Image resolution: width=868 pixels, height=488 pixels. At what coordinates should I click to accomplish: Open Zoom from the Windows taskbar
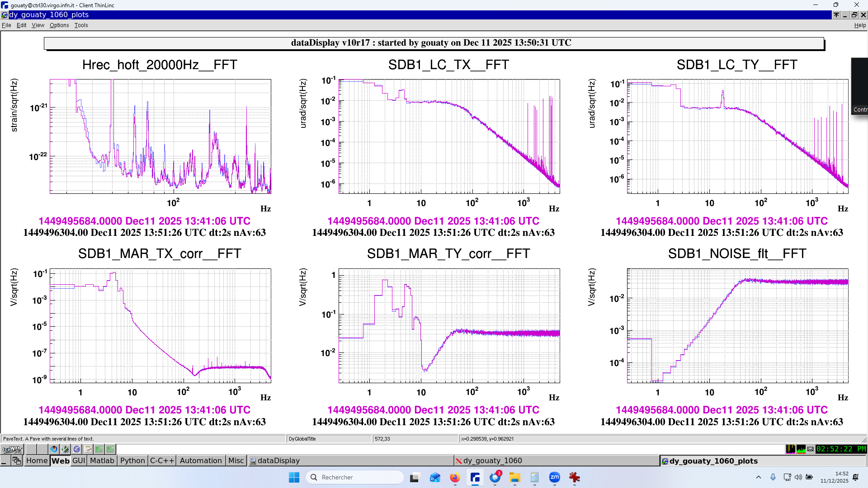[554, 477]
